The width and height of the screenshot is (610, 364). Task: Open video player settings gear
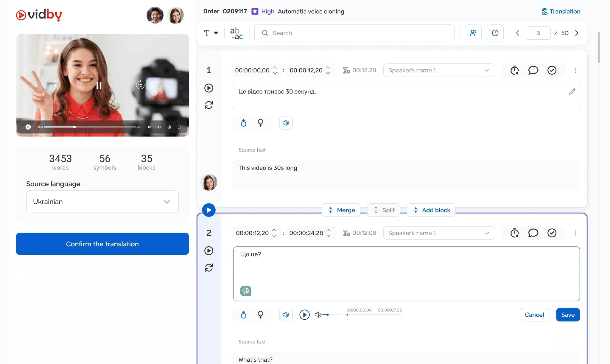coord(169,127)
